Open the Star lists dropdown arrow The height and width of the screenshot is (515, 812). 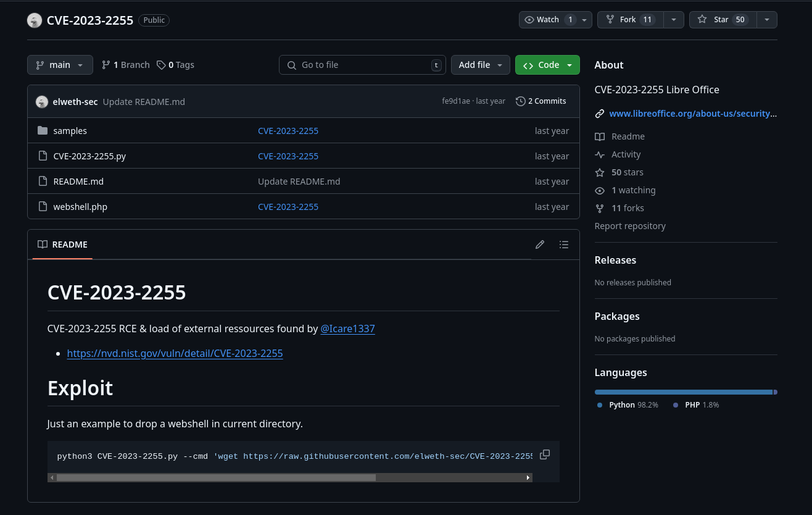(x=767, y=20)
